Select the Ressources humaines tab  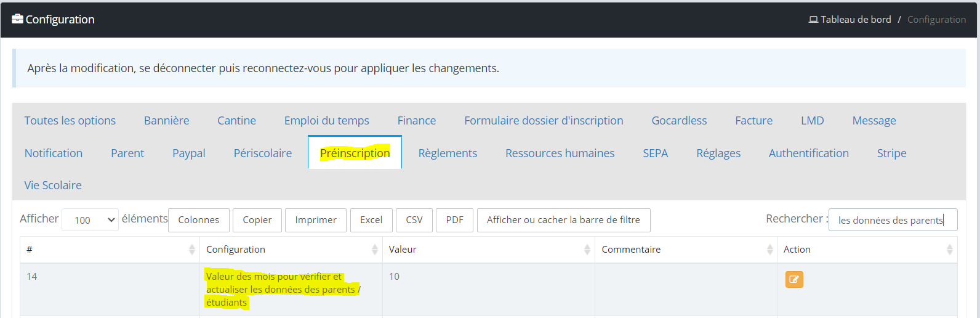(x=560, y=153)
